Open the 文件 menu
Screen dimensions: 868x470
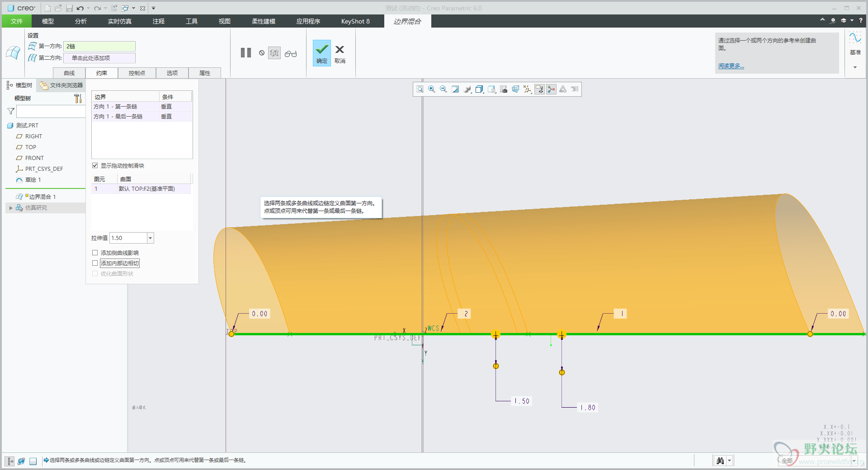point(17,21)
